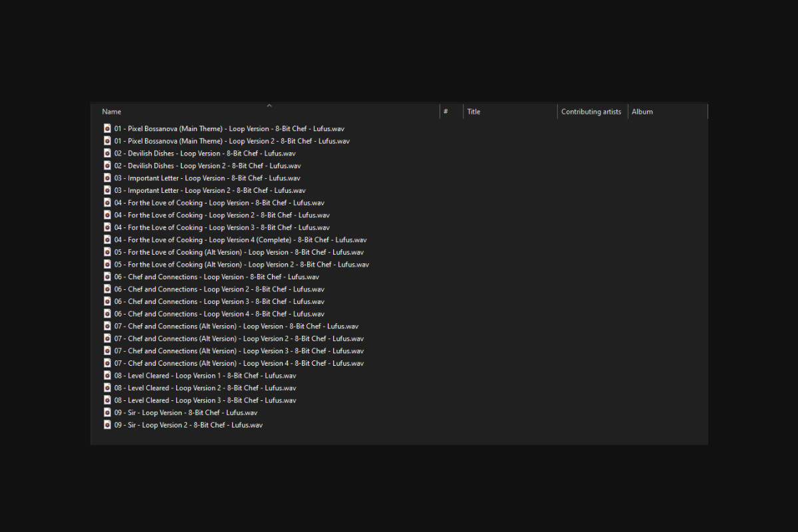
Task: Select '08 - Level Cleared - Loop Version 2' file name
Action: 205,388
